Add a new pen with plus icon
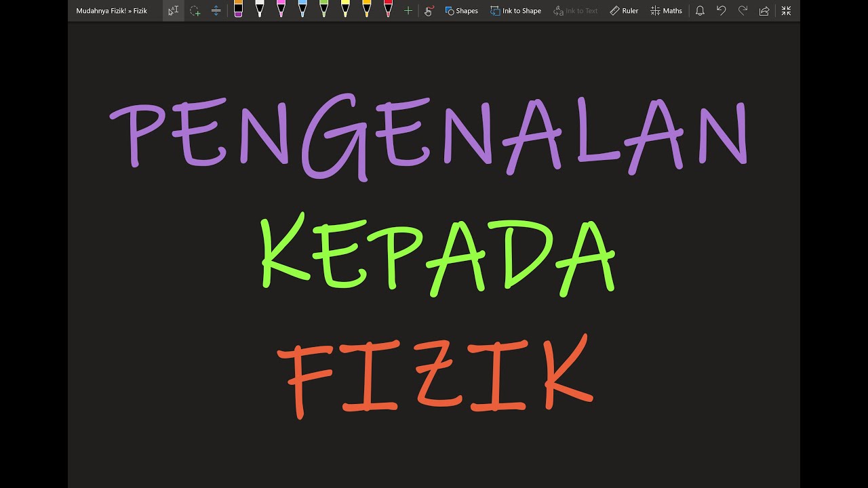The height and width of the screenshot is (488, 868). click(408, 11)
